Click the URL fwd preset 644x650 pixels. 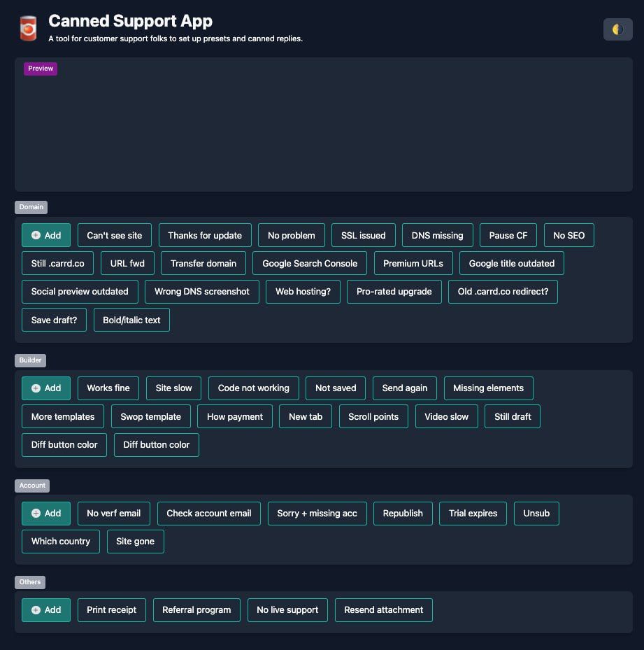(127, 263)
